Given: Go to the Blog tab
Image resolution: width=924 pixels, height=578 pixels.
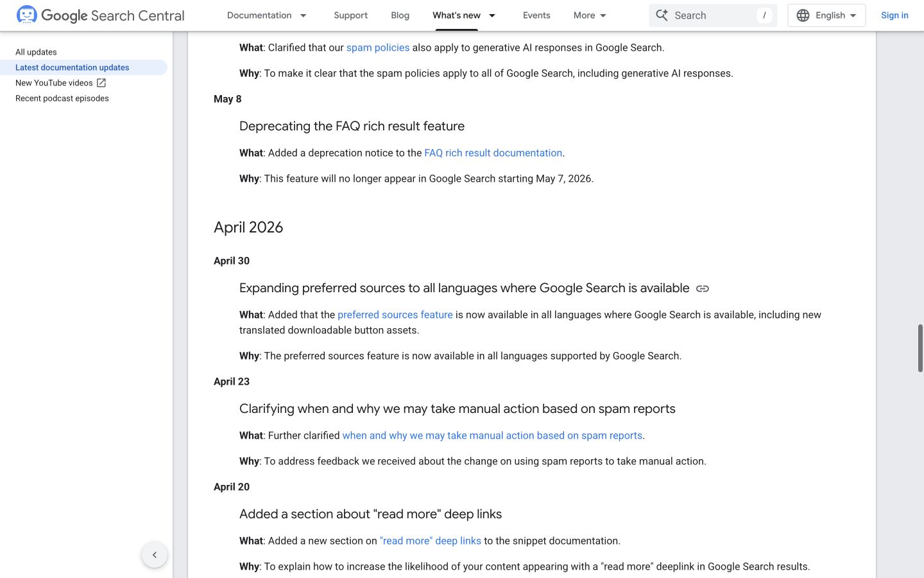Looking at the screenshot, I should tap(400, 15).
